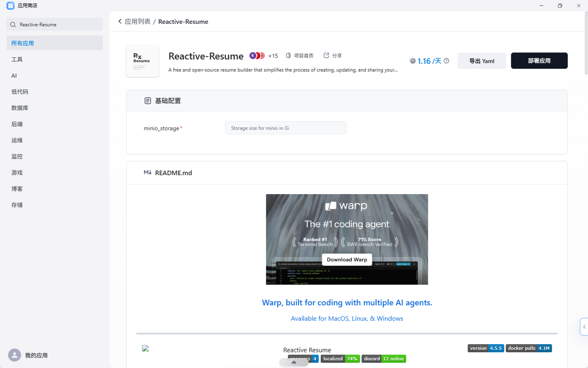Screen dimensions: 588x368
Task: Click the discord 12 online badge
Action: (384, 358)
